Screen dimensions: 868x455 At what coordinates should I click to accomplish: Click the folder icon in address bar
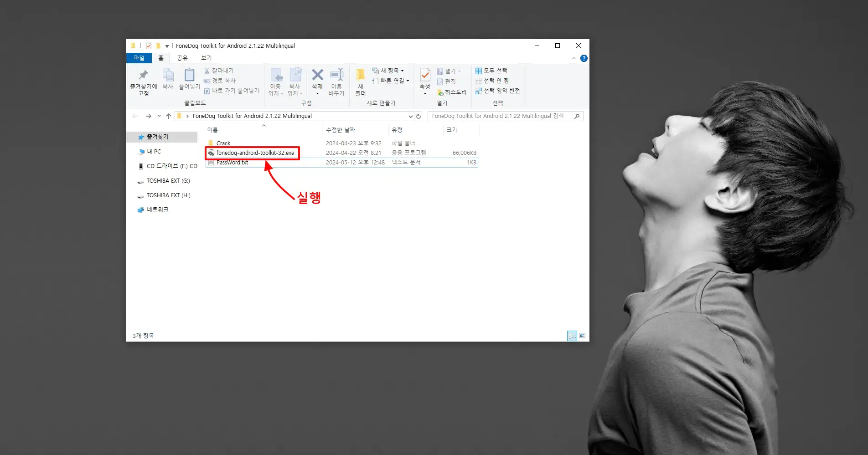coord(180,116)
